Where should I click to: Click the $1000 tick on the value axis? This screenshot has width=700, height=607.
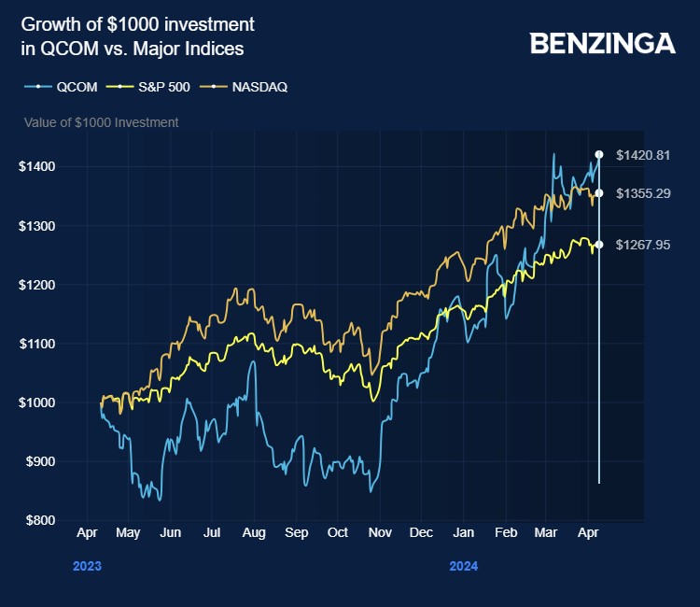(x=37, y=402)
